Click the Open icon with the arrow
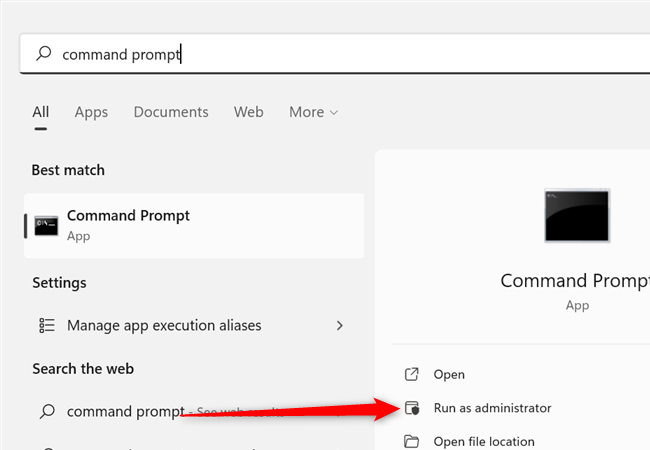 411,374
